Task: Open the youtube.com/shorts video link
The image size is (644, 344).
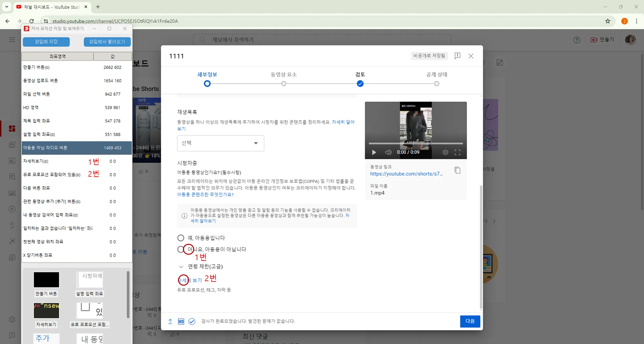Action: (406, 174)
